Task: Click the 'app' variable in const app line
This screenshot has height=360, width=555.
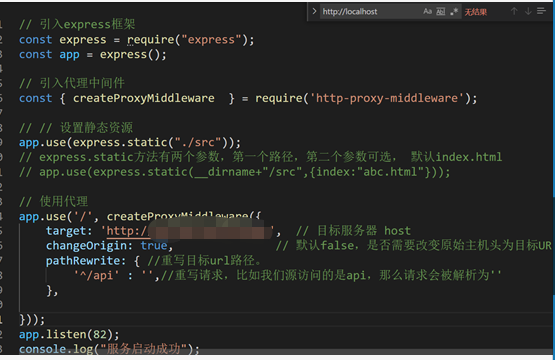Action: [x=69, y=55]
